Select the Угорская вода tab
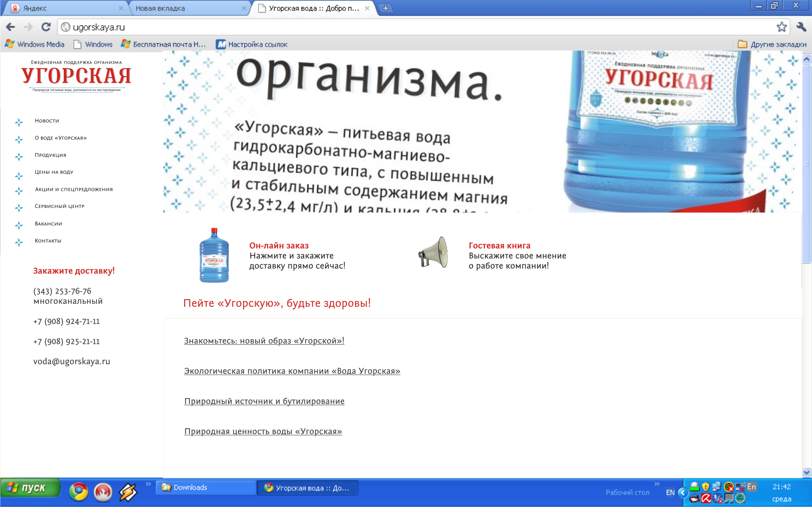 coord(314,8)
